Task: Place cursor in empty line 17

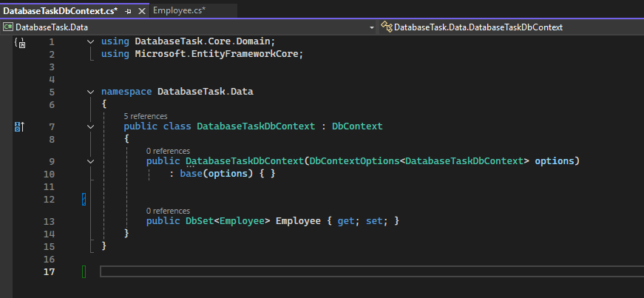Action: point(296,272)
